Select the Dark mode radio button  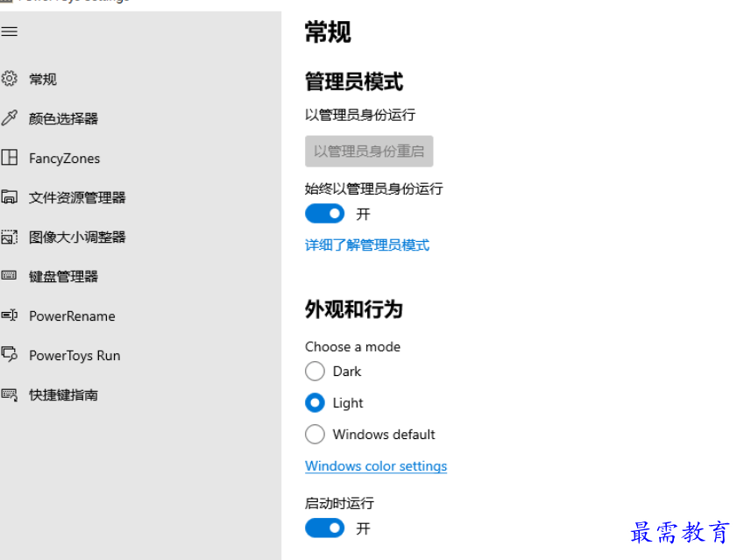[315, 371]
